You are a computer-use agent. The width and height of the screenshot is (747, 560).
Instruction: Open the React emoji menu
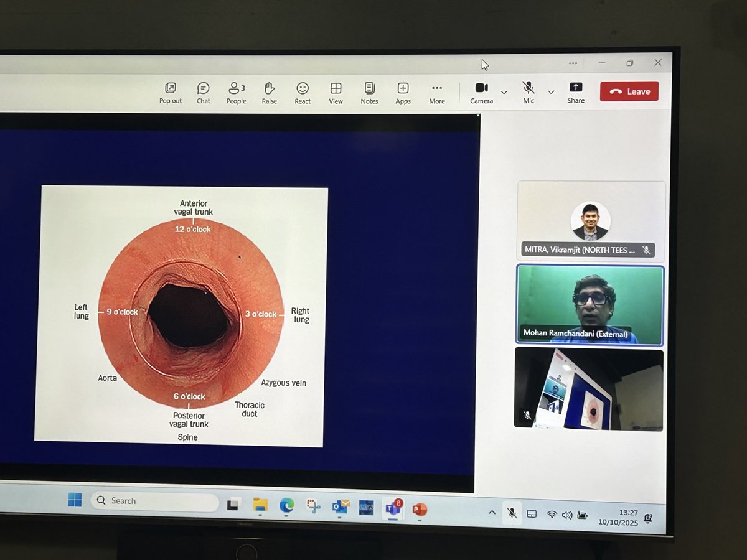click(x=303, y=93)
